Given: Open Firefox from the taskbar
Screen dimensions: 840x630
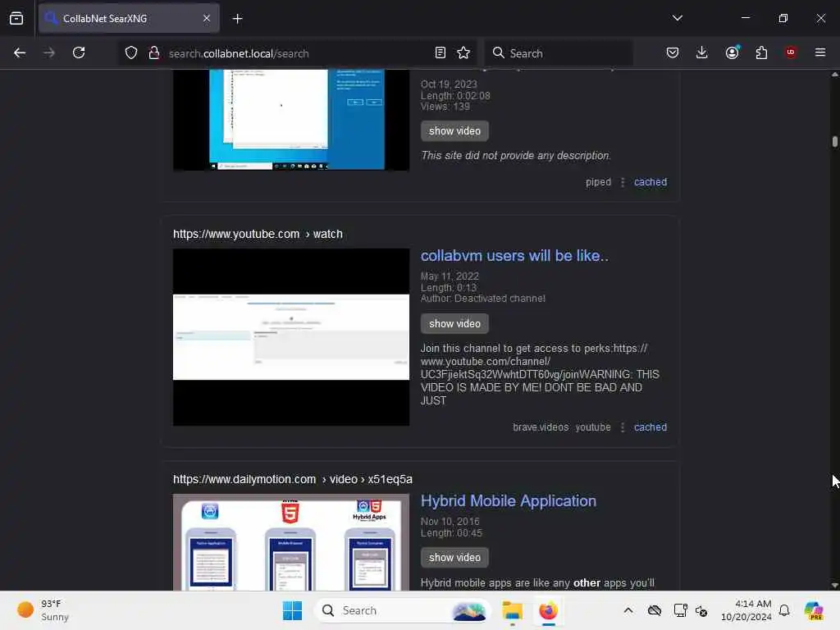Looking at the screenshot, I should pos(548,610).
